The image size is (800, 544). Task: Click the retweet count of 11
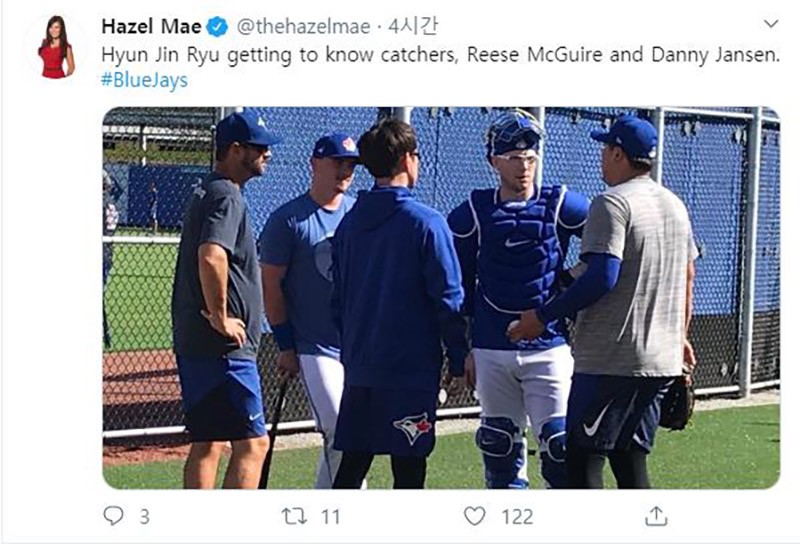point(330,516)
